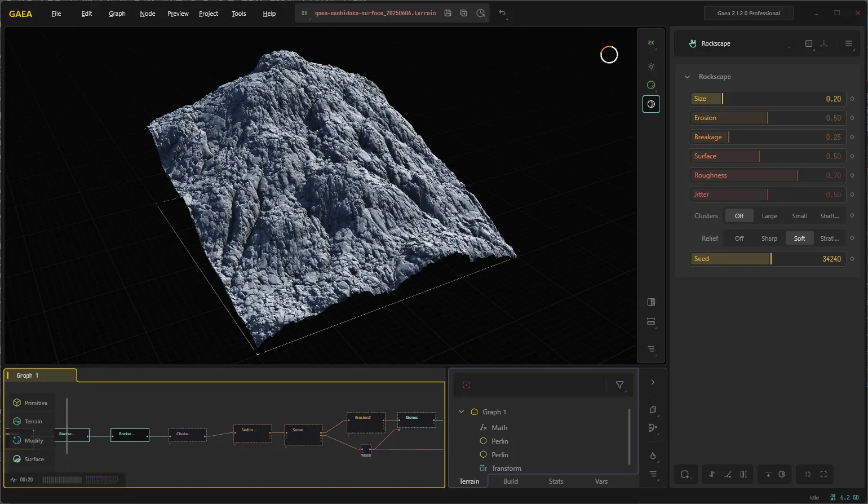Open the Node menu
This screenshot has height=504, width=868.
coord(148,14)
